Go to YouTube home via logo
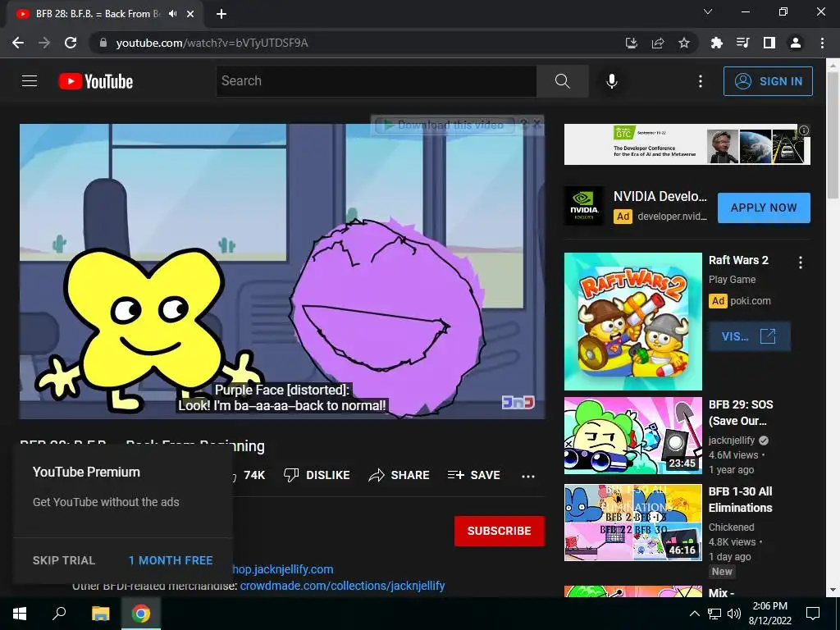 96,81
